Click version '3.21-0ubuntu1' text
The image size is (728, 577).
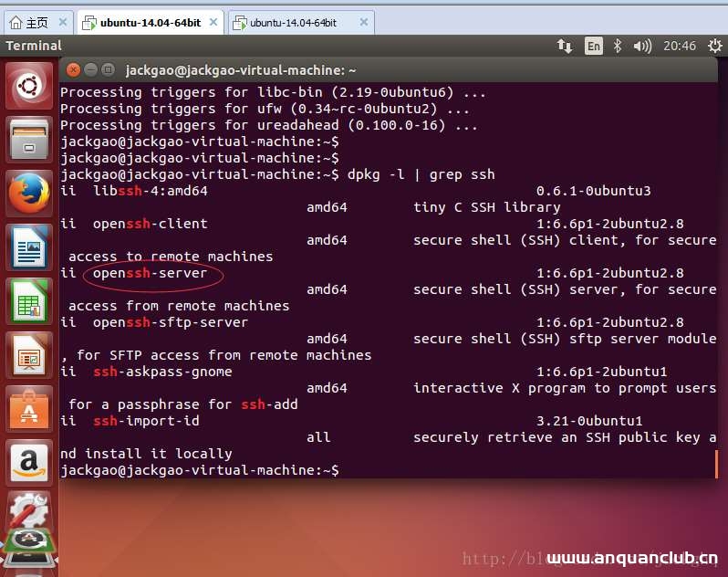589,421
